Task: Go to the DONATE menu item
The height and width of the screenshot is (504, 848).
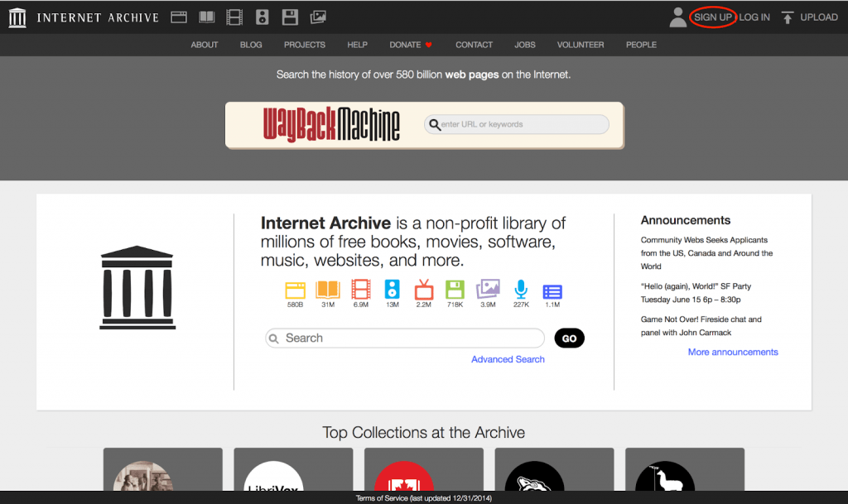Action: click(x=405, y=45)
